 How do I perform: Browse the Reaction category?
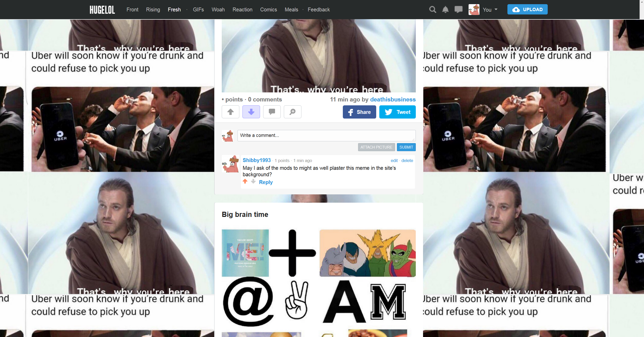point(242,10)
